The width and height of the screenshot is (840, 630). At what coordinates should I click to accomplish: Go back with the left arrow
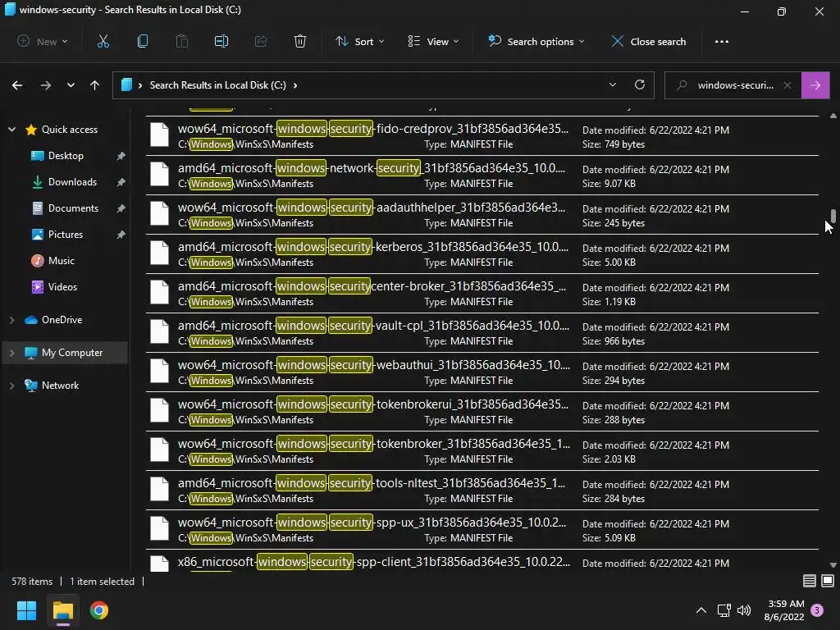[17, 85]
